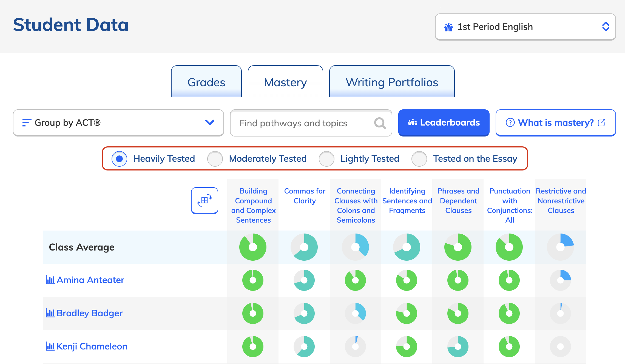Open Bradley Badger's Restrictive Clauses pie
Screen dimensions: 625x364
560,313
